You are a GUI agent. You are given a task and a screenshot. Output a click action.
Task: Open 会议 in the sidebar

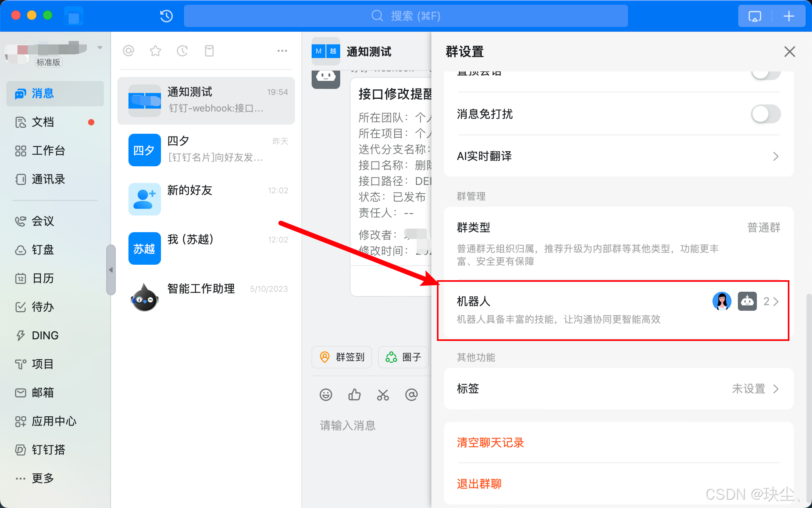pos(55,221)
